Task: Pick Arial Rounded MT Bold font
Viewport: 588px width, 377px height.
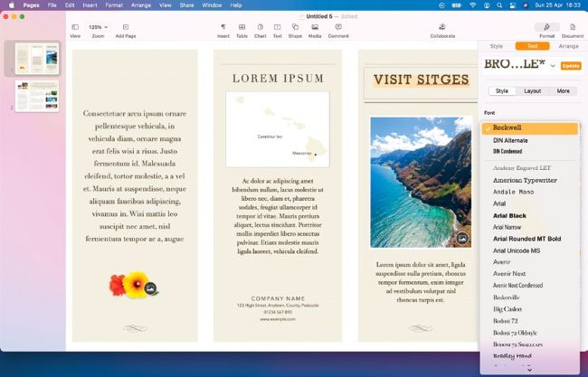Action: point(526,239)
